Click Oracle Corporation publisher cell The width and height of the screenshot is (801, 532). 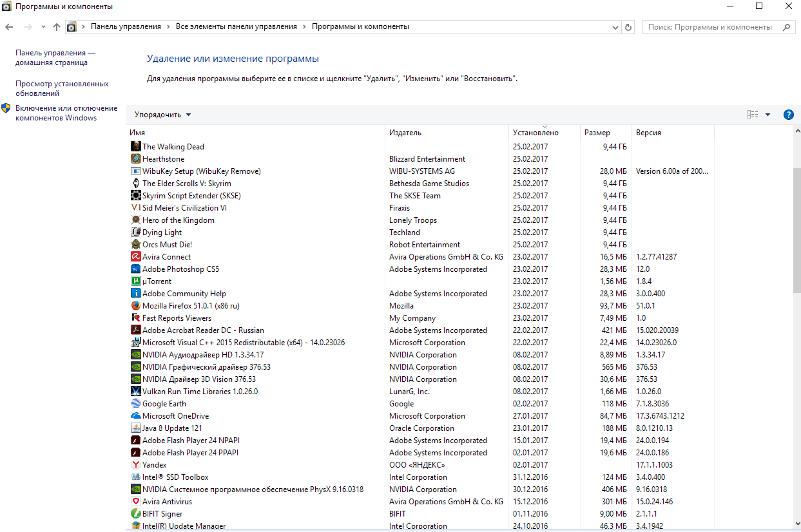tap(421, 428)
